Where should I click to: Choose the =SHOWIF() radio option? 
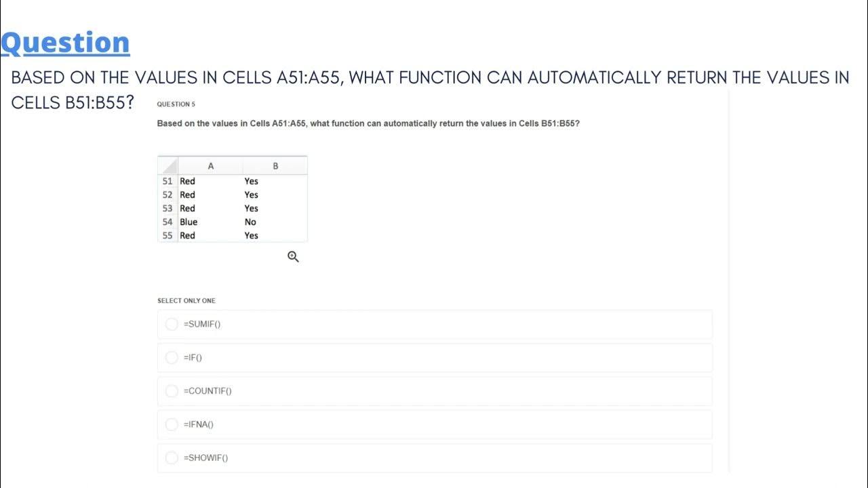click(x=172, y=457)
